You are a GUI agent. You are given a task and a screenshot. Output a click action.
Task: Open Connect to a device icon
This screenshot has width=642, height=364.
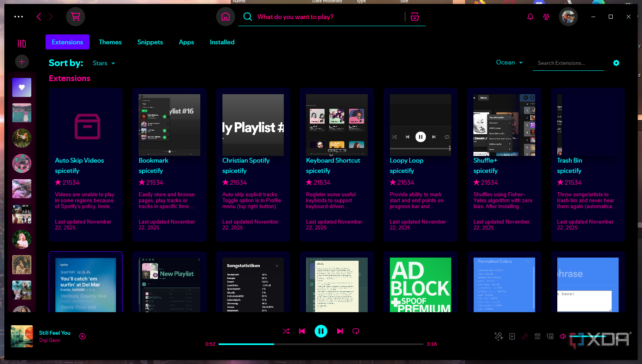tap(550, 336)
